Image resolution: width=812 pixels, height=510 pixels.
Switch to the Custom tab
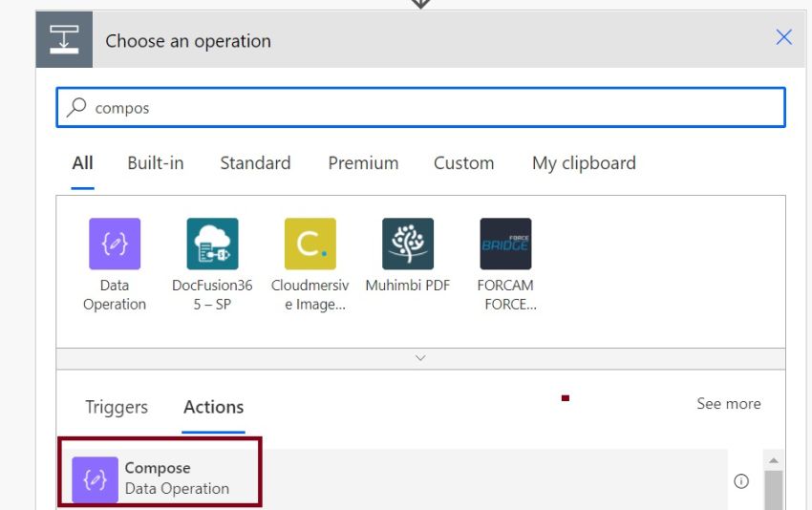coord(463,163)
